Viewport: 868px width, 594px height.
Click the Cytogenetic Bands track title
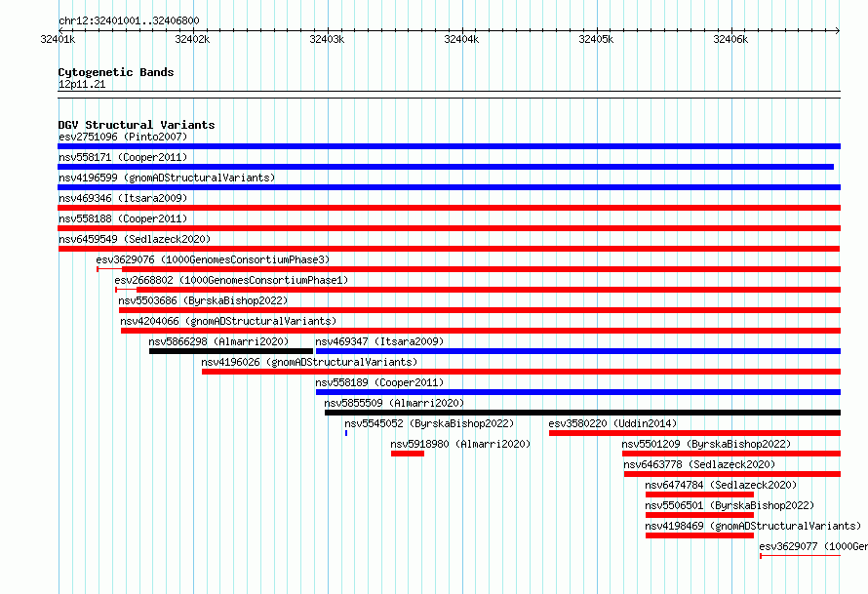click(x=116, y=72)
